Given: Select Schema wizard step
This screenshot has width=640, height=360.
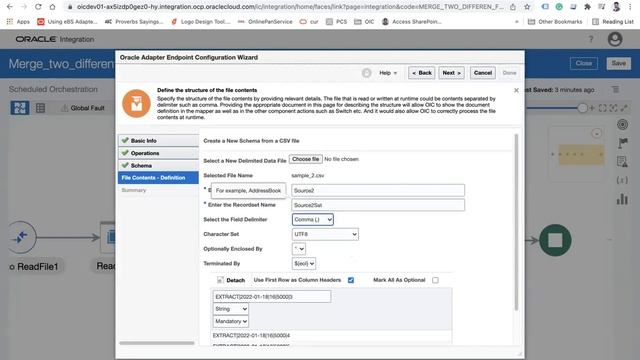Looking at the screenshot, I should tap(158, 165).
